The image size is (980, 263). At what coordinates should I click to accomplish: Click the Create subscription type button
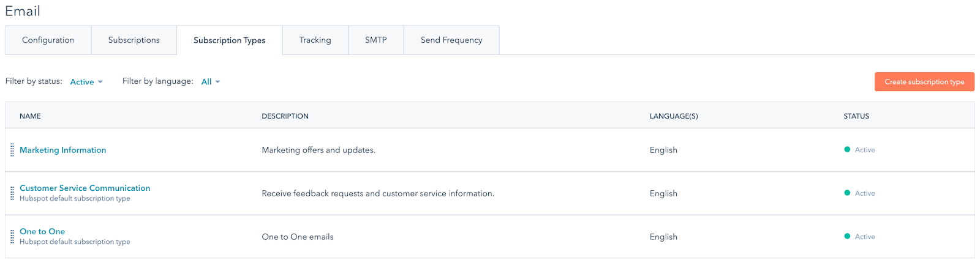[924, 82]
